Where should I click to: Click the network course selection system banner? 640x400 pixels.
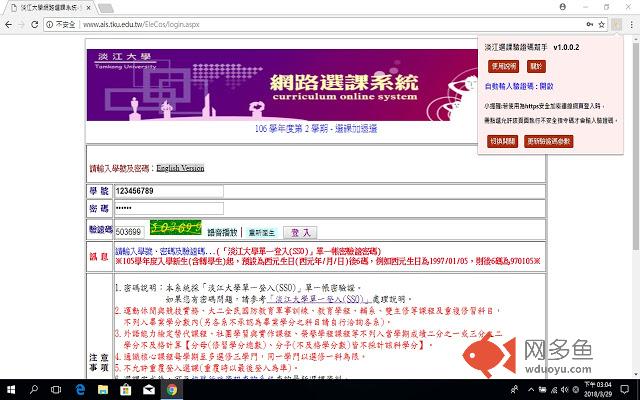pyautogui.click(x=282, y=85)
